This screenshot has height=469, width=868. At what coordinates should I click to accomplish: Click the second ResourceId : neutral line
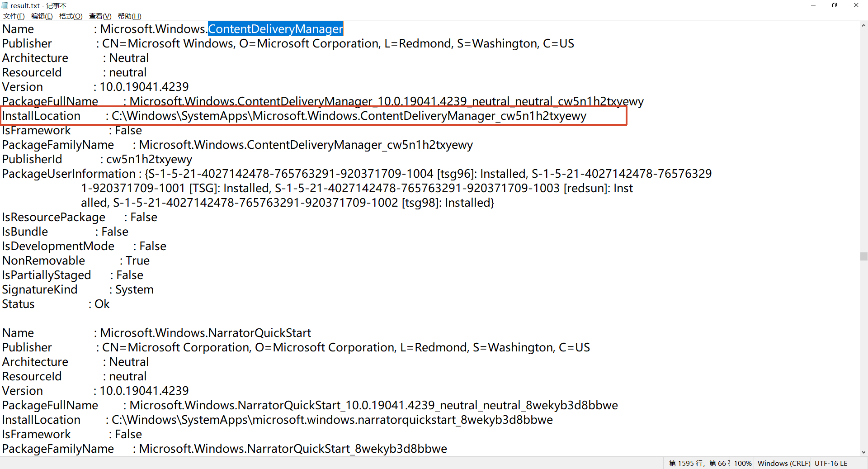tap(75, 376)
